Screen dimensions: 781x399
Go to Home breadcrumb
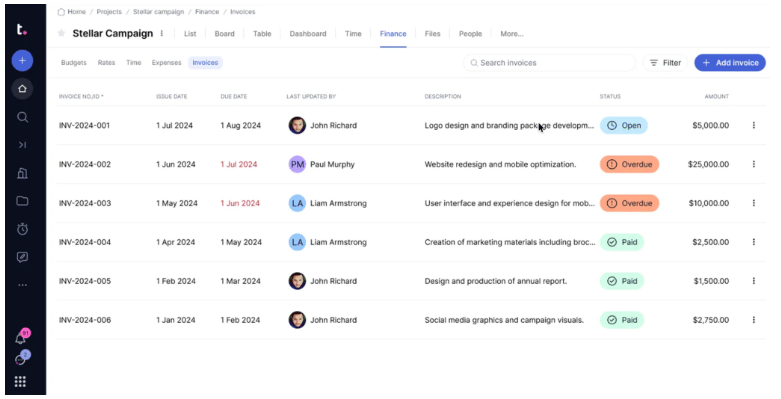pos(72,11)
